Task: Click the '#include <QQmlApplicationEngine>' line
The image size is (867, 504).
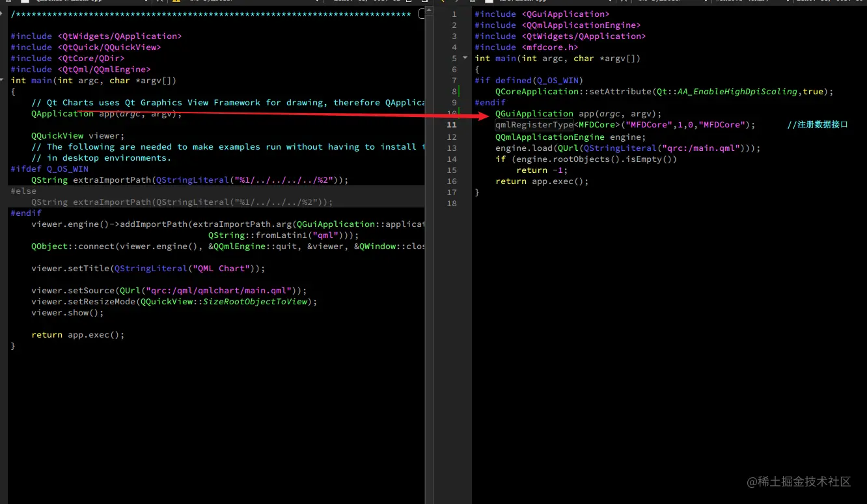Action: tap(558, 25)
